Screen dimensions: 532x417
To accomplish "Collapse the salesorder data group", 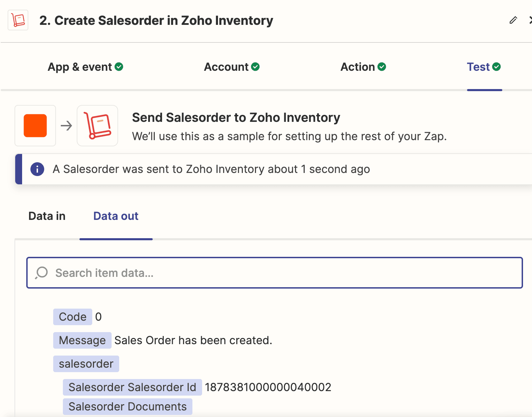I will [86, 364].
